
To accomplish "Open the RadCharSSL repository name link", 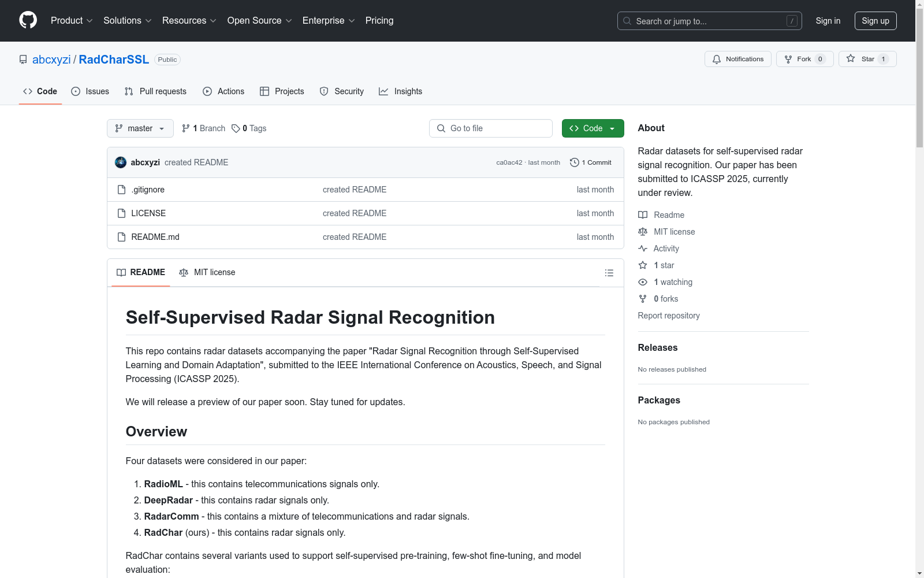I will point(114,60).
